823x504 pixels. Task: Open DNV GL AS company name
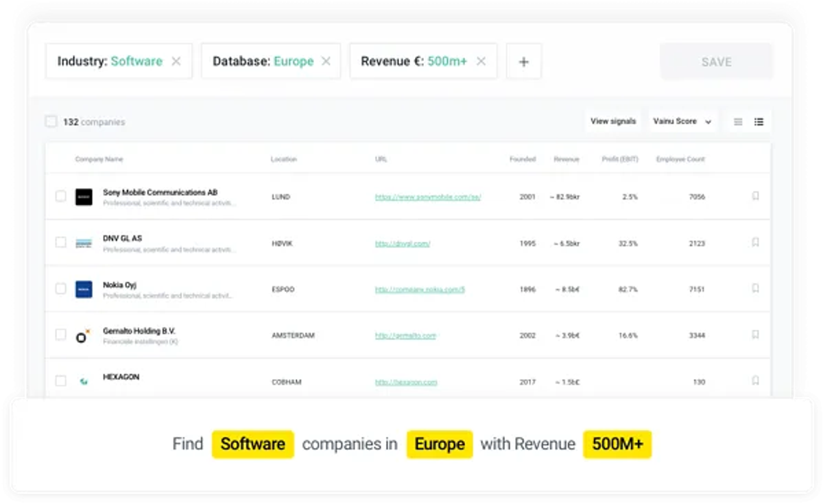click(123, 239)
